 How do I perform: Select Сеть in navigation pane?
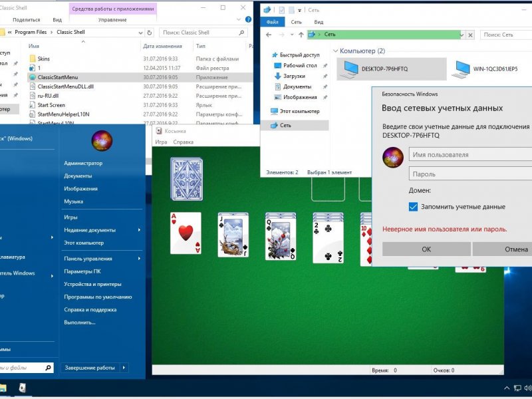click(295, 125)
